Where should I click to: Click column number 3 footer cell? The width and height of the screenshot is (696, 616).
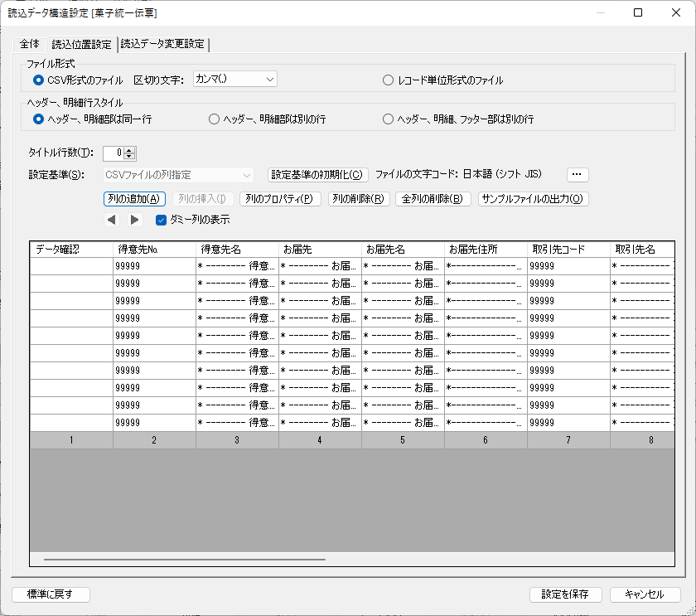238,440
